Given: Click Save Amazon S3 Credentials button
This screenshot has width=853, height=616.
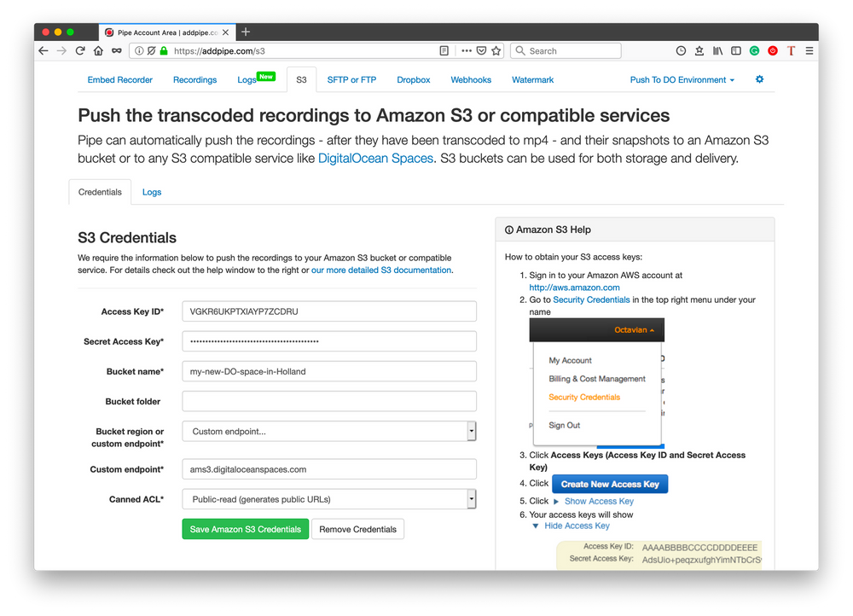Looking at the screenshot, I should 245,529.
